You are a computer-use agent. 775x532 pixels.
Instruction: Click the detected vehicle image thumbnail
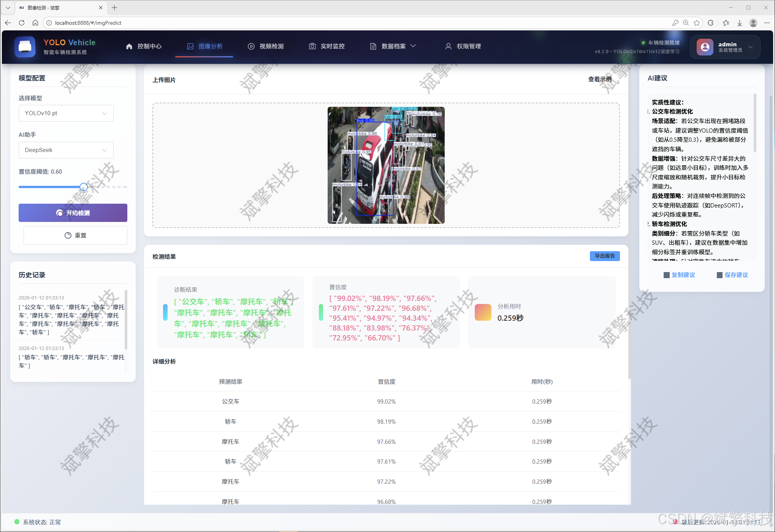click(386, 165)
